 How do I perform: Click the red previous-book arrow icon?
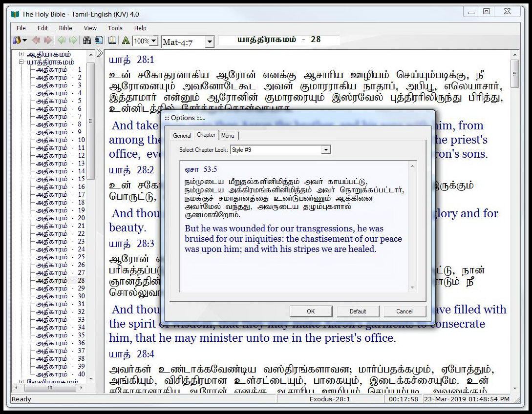(x=36, y=41)
